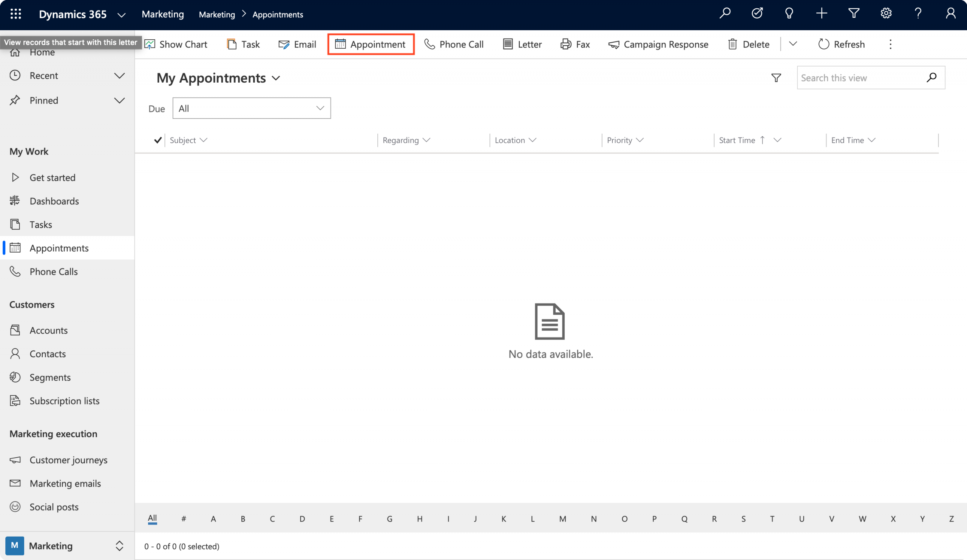Click the search magnifier in top bar
This screenshot has width=967, height=560.
point(725,14)
